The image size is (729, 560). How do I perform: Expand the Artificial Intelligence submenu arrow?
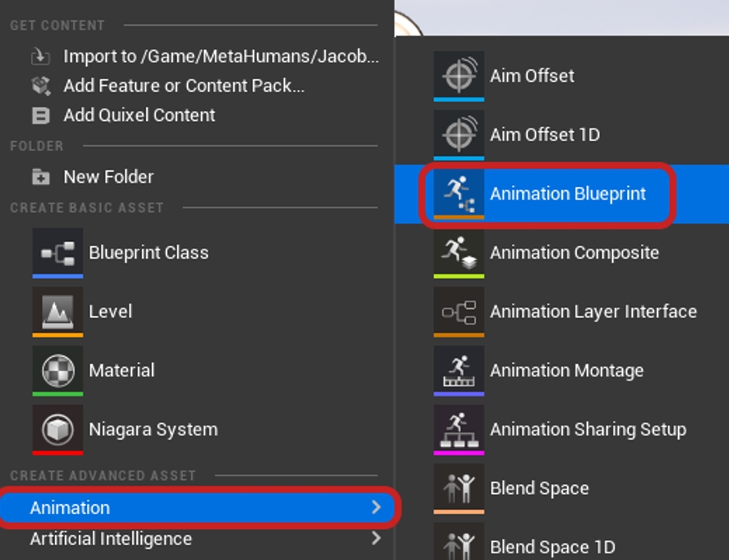(376, 539)
